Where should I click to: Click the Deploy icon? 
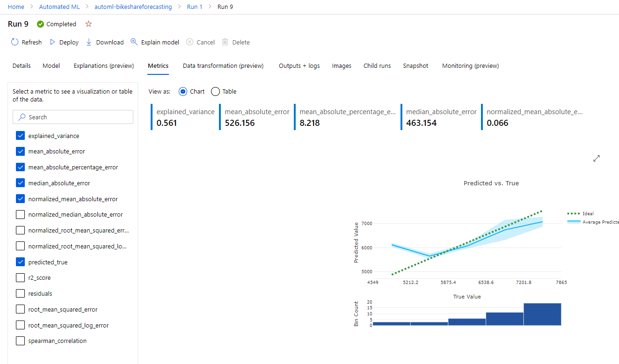53,42
